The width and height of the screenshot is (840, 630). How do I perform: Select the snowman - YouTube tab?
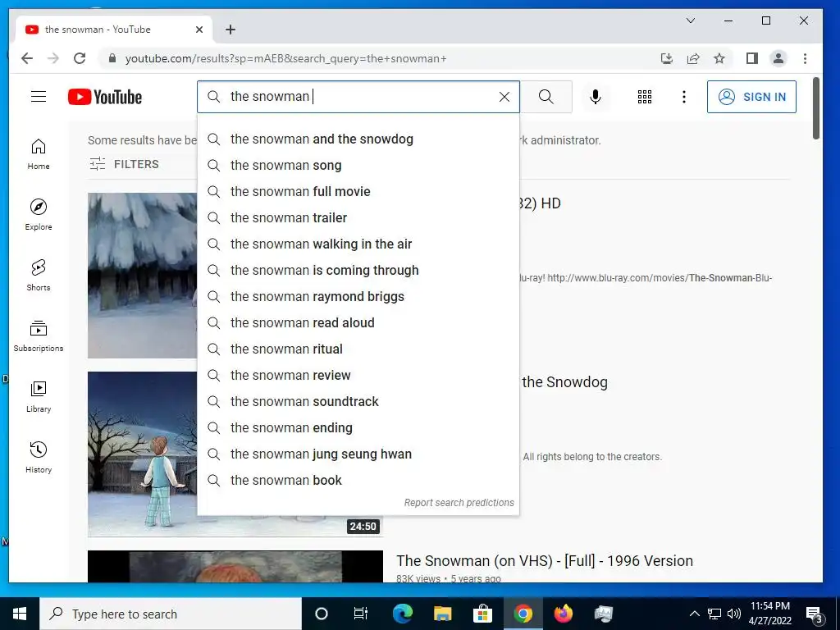click(113, 30)
